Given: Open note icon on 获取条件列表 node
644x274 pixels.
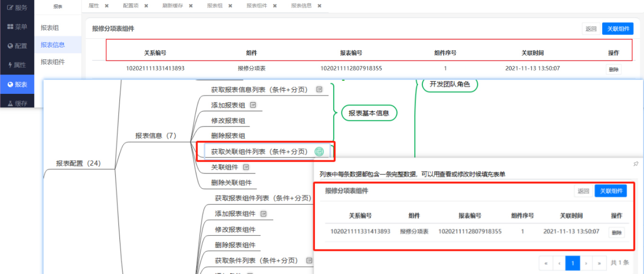Looking at the screenshot, I should [309, 260].
